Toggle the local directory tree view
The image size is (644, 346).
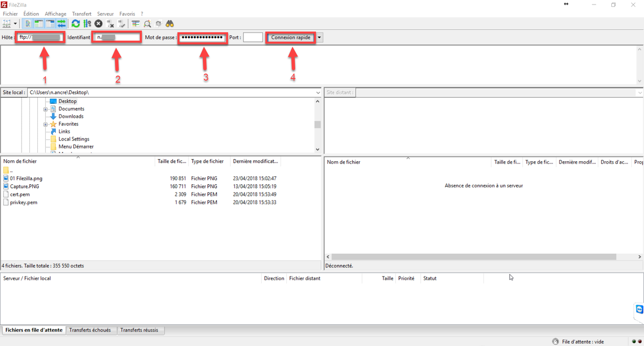coord(39,24)
